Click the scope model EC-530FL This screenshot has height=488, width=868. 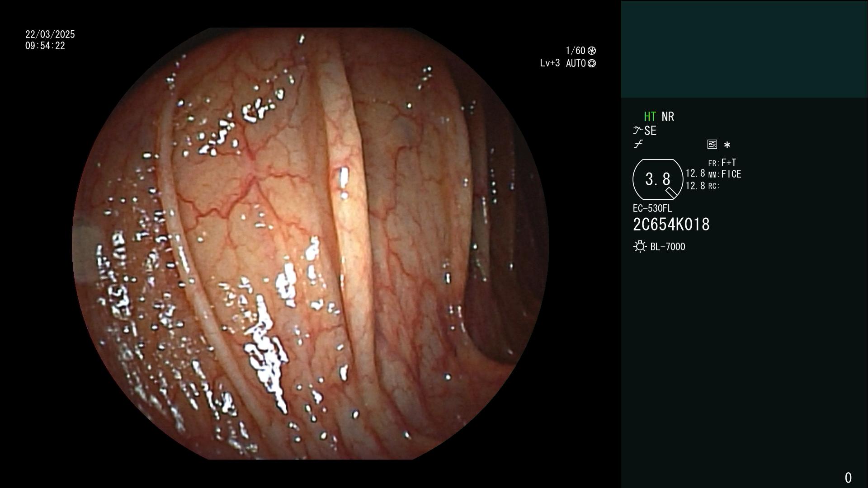coord(652,209)
